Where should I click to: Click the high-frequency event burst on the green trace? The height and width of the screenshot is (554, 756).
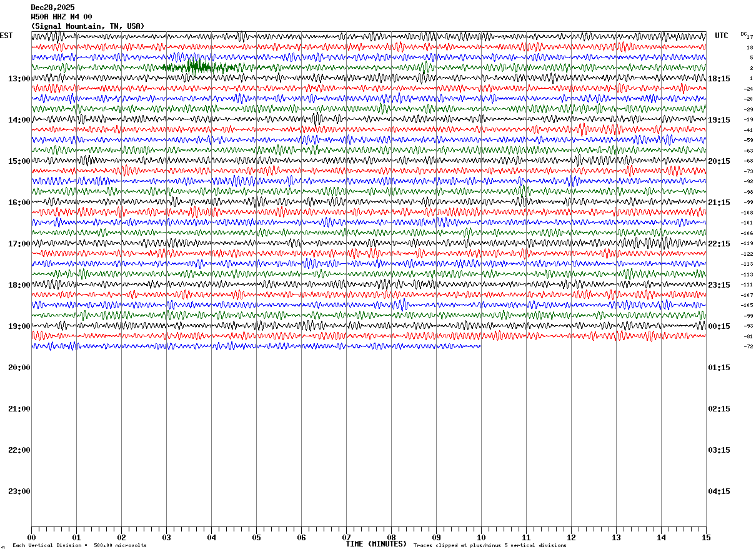(200, 67)
